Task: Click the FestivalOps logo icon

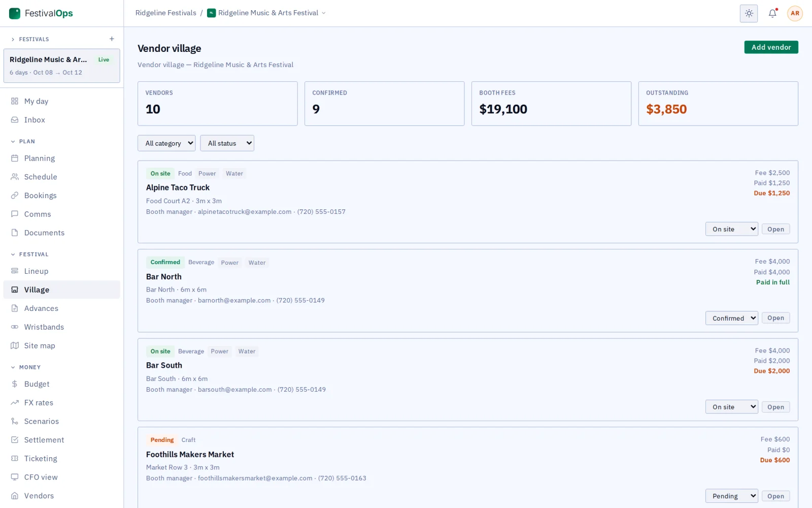Action: [x=15, y=13]
